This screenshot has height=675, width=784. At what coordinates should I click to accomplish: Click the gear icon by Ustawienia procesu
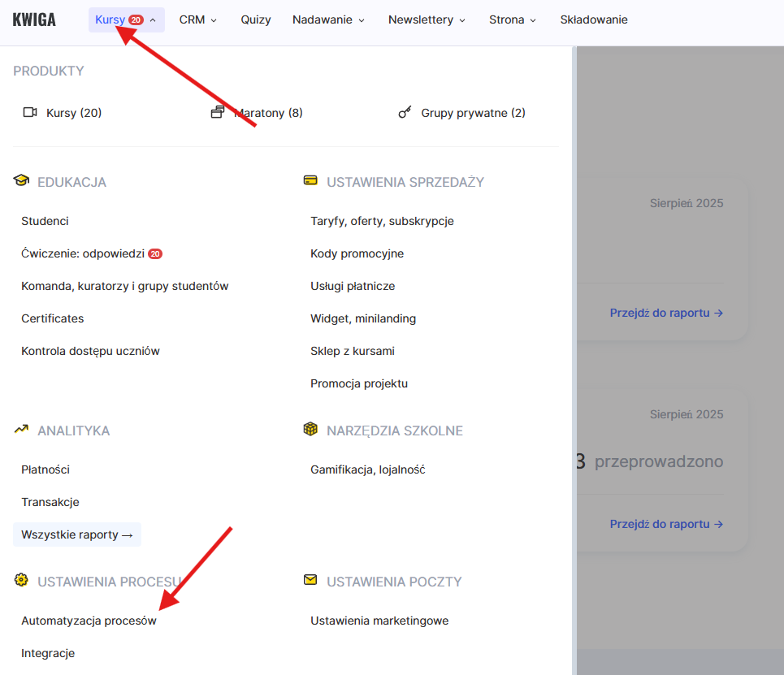point(21,581)
